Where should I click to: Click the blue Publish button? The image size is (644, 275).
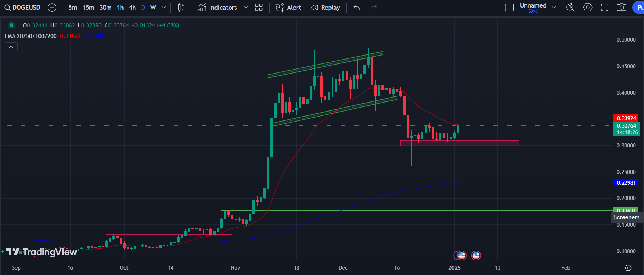(638, 8)
